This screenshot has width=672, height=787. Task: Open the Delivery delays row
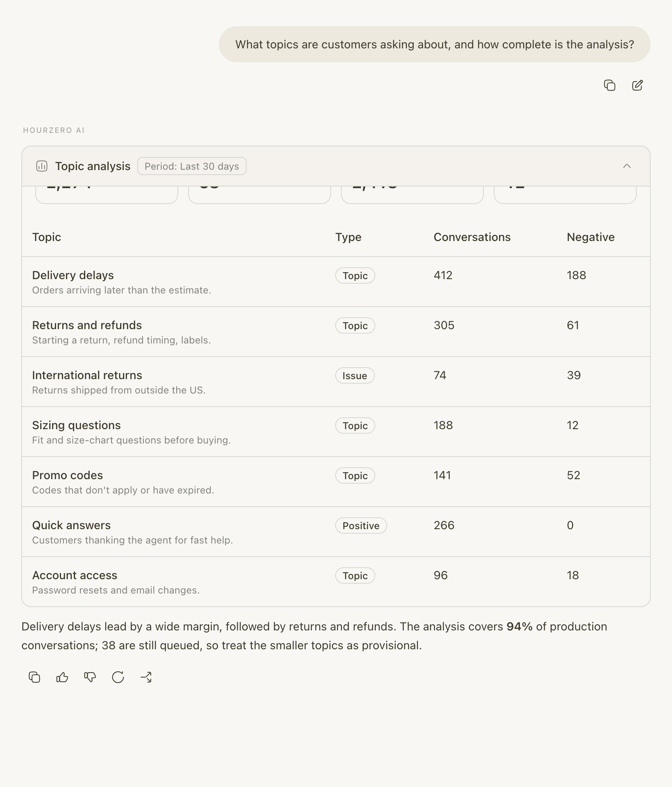(x=336, y=282)
